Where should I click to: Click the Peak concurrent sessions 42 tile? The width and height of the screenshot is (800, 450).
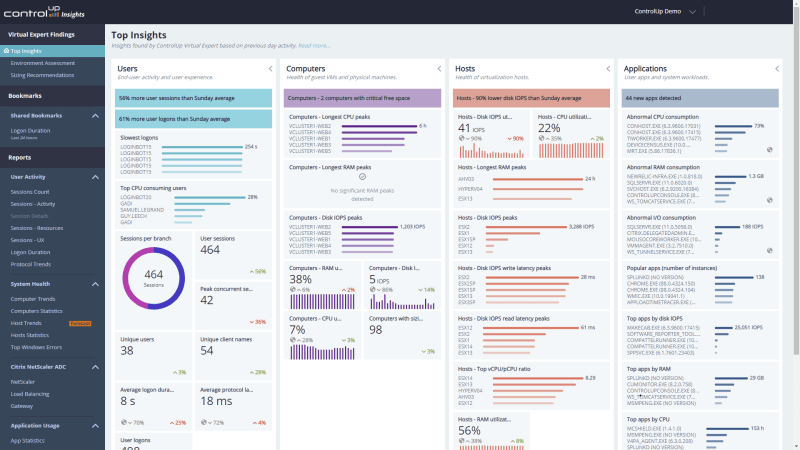(233, 306)
